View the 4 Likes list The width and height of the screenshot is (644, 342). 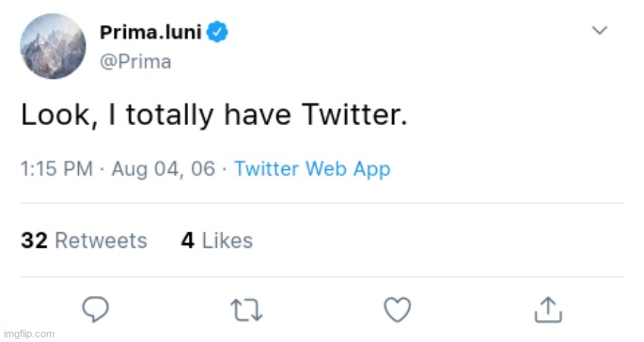point(217,241)
